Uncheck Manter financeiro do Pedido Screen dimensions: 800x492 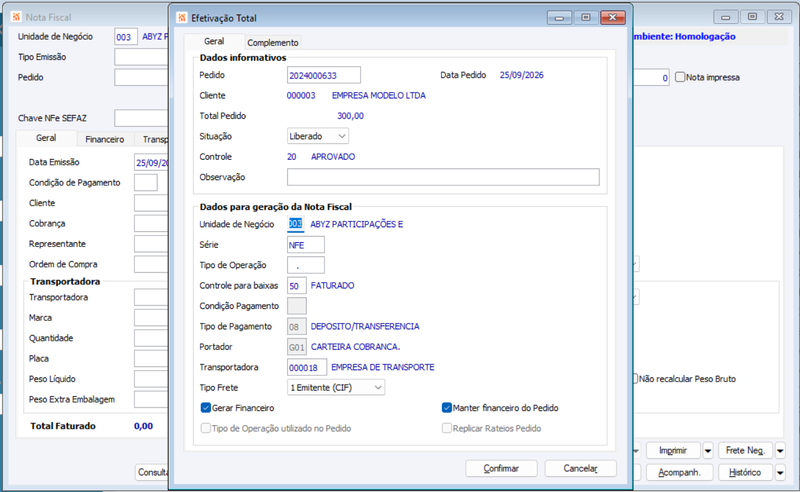[446, 408]
